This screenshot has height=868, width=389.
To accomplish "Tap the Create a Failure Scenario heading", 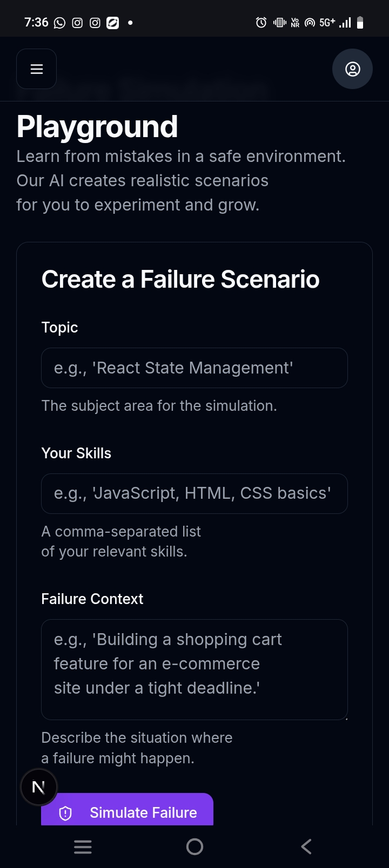I will 180,279.
